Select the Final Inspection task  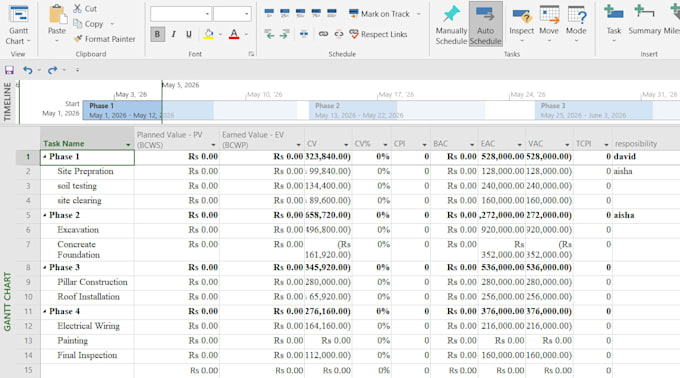(87, 355)
